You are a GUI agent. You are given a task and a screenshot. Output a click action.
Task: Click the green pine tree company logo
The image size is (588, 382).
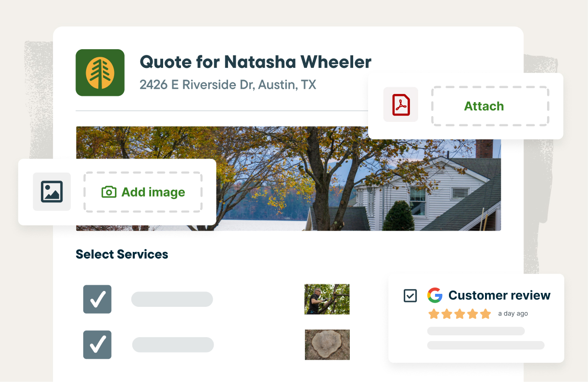(x=100, y=72)
